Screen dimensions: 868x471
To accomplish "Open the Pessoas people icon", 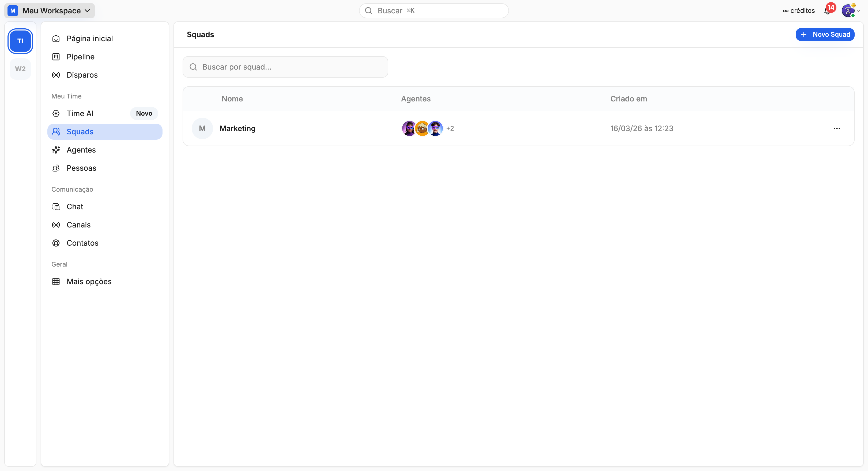I will pos(56,168).
